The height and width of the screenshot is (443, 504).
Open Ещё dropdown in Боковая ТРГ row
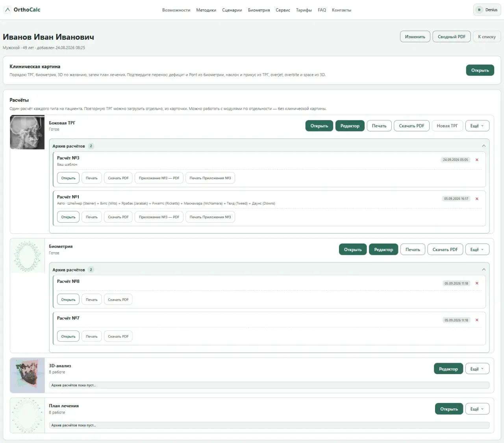[477, 126]
